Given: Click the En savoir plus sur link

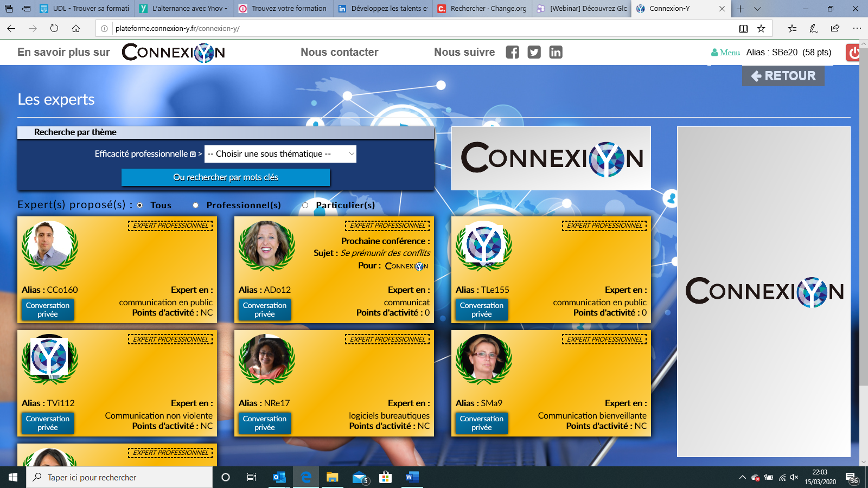Looking at the screenshot, I should click(x=63, y=52).
